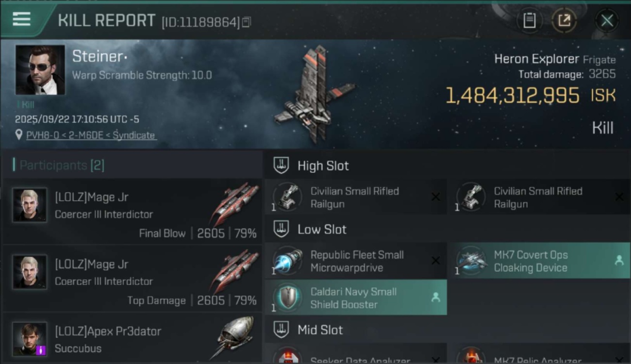Select the second Civilian Small Rifled Railgun module
The height and width of the screenshot is (364, 631).
(x=538, y=197)
